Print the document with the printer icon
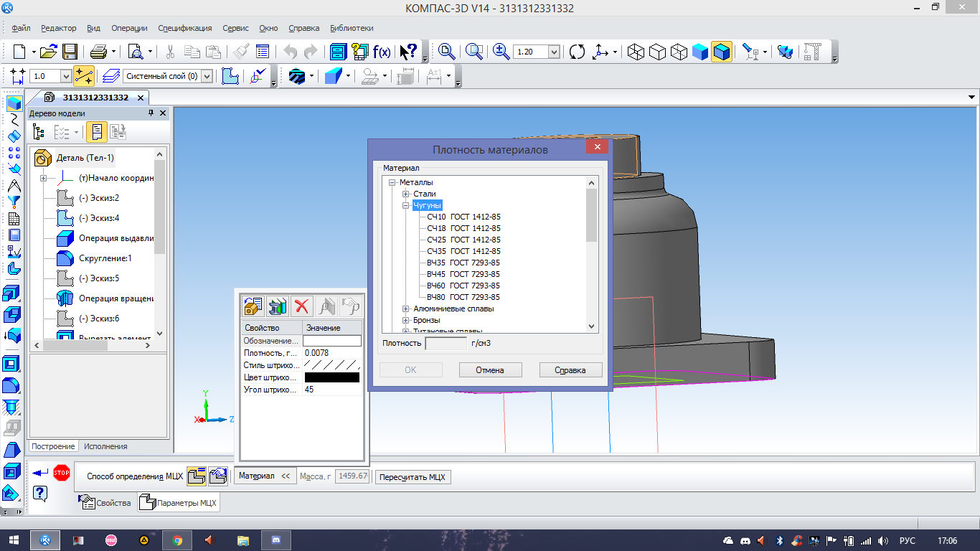Image resolution: width=980 pixels, height=551 pixels. tap(98, 52)
